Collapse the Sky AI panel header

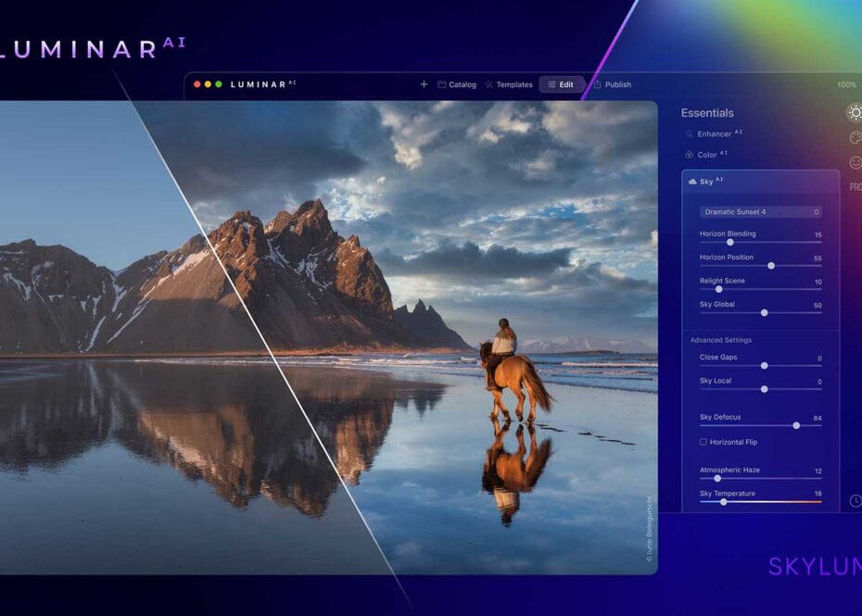tap(761, 182)
